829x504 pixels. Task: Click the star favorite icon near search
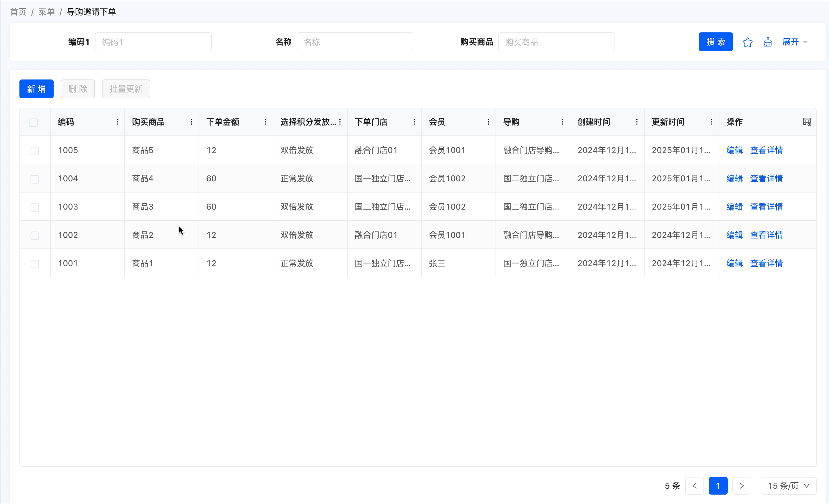click(747, 42)
